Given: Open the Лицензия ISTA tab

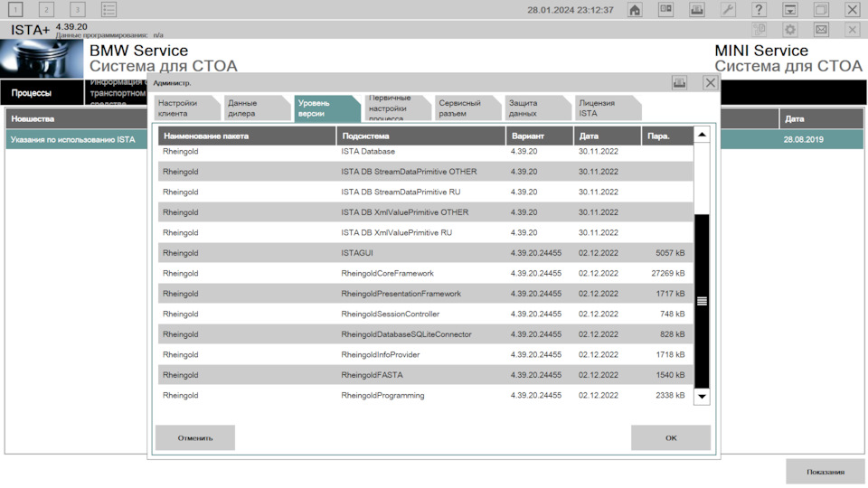Looking at the screenshot, I should point(608,108).
